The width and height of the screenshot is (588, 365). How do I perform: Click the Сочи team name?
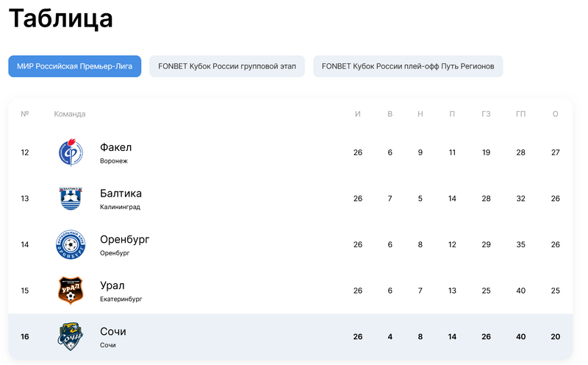pos(113,331)
